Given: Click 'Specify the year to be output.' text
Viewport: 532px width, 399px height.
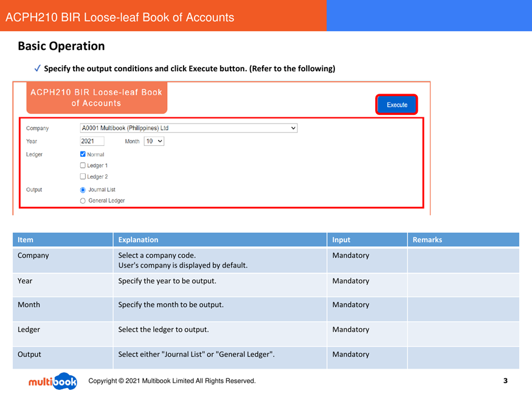Looking at the screenshot, I should (x=167, y=281).
